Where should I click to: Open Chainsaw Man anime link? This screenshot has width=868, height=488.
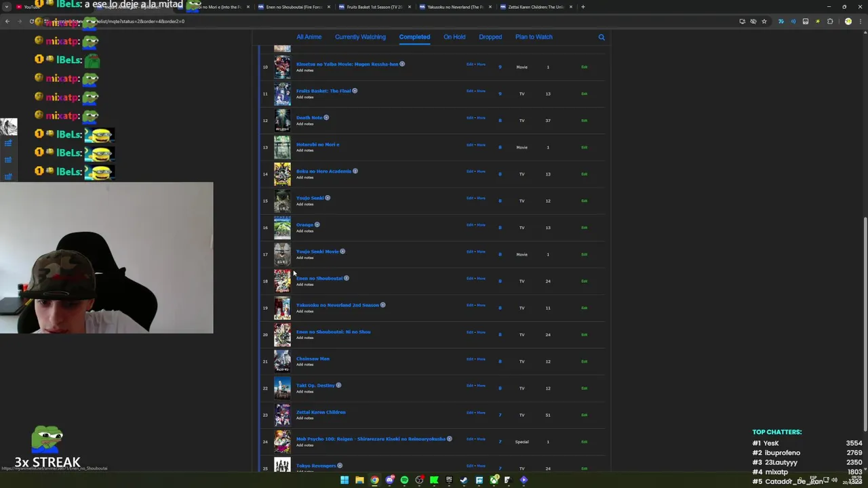(313, 359)
